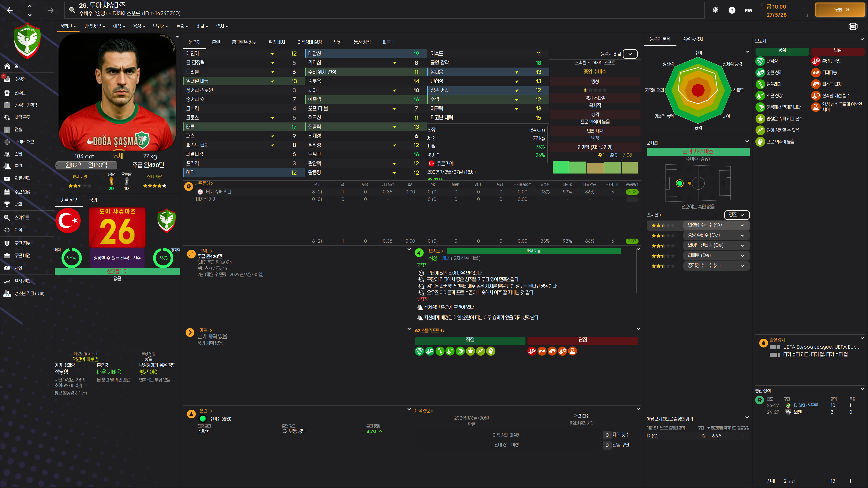Click the search magnifier icon

point(72,10)
